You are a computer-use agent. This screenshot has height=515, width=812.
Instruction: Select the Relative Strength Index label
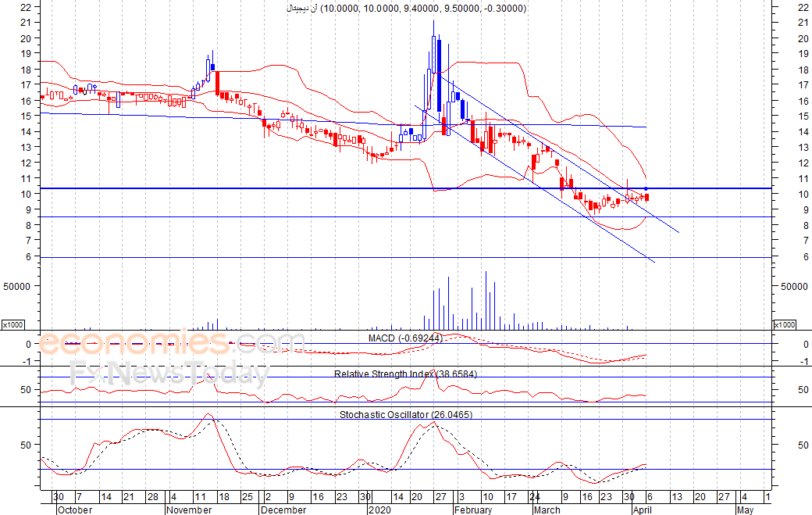tap(405, 374)
